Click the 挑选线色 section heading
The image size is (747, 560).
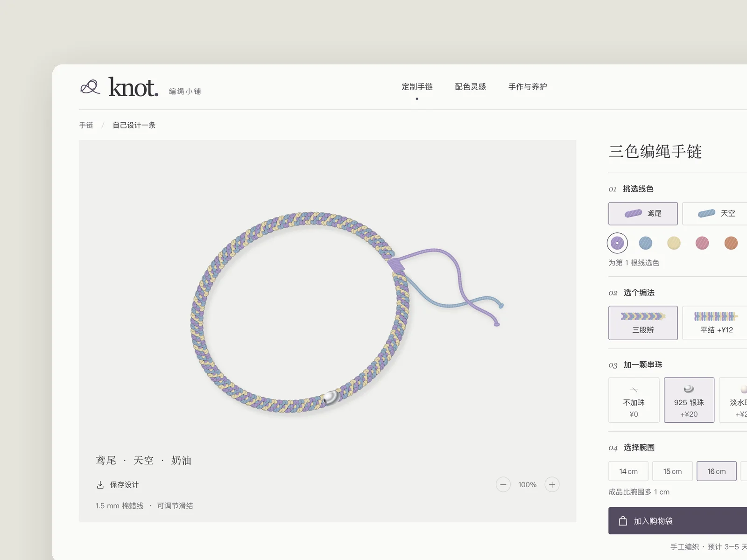(638, 189)
